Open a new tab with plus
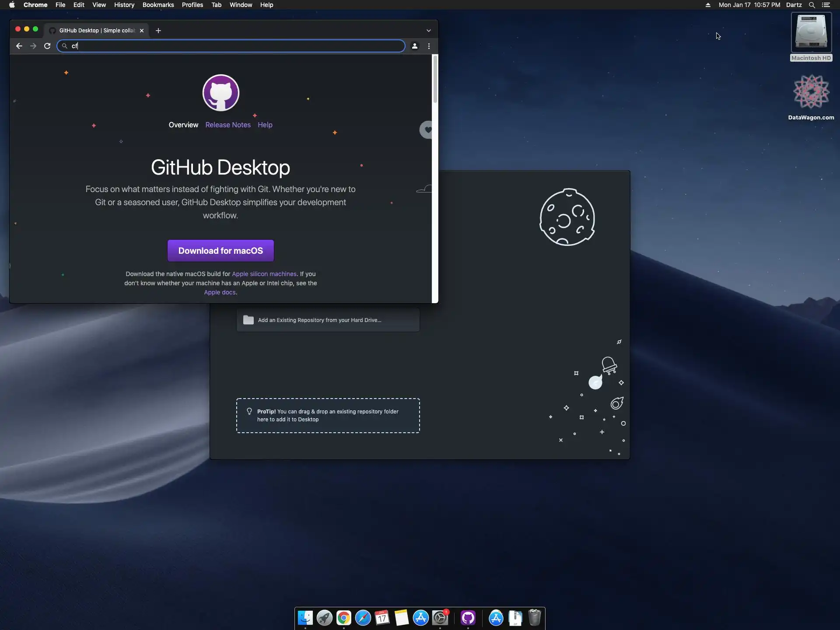Image resolution: width=840 pixels, height=630 pixels. [x=158, y=31]
